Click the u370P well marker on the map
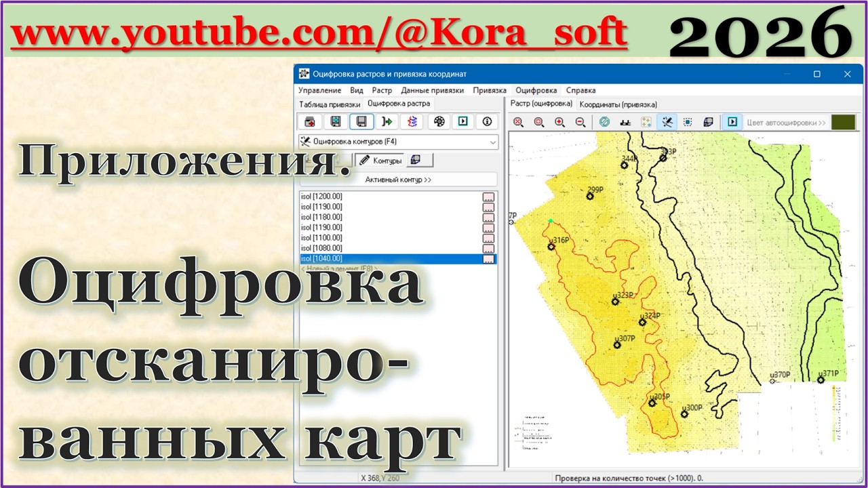This screenshot has height=488, width=868. [x=772, y=382]
